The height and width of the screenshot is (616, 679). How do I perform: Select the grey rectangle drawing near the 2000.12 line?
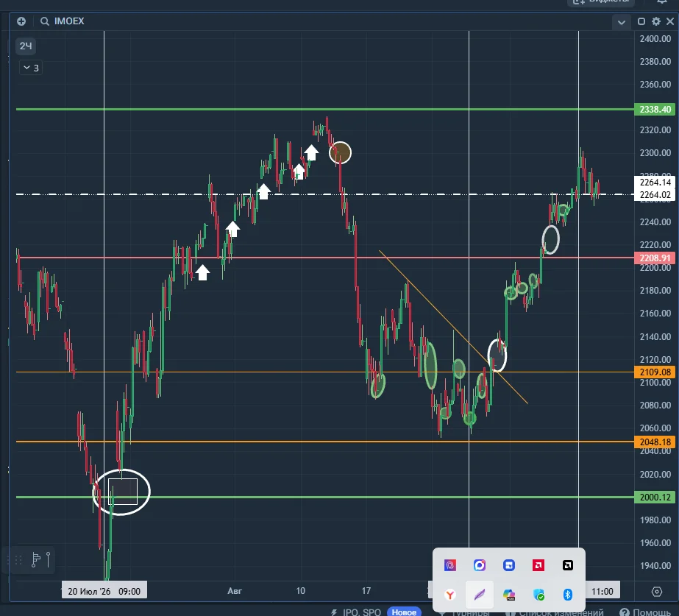(123, 492)
